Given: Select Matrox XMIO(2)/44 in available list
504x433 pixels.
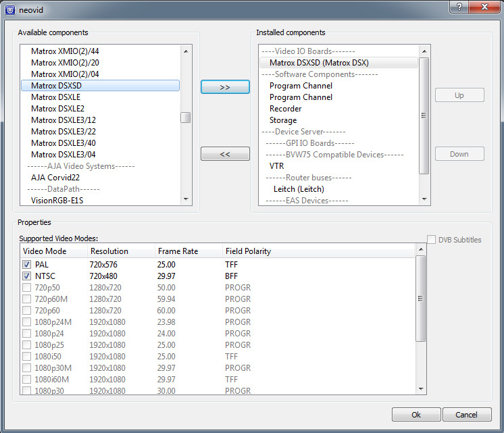Looking at the screenshot, I should [100, 51].
